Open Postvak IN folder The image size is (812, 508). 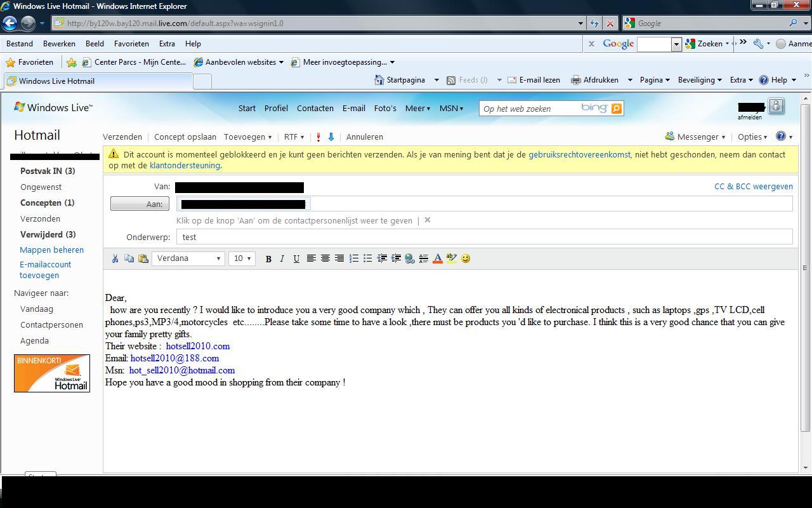pos(48,171)
